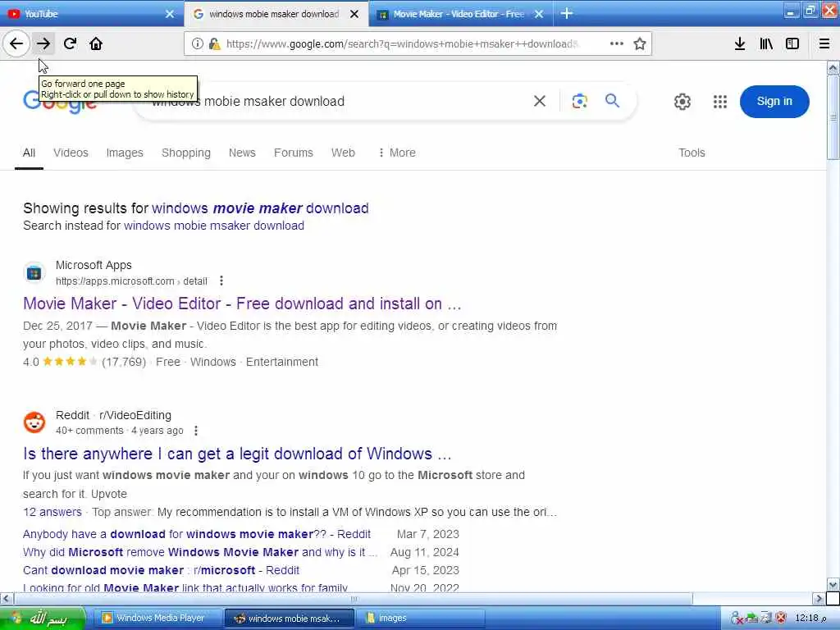Image resolution: width=840 pixels, height=630 pixels.
Task: Open the 12 answers link
Action: 52,512
